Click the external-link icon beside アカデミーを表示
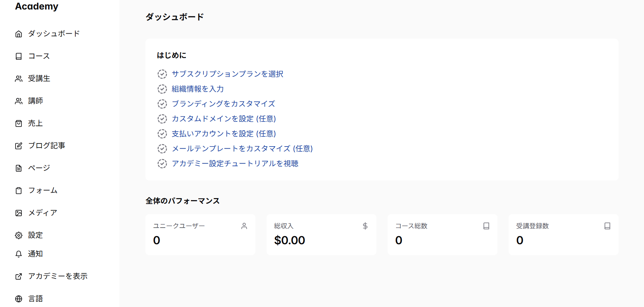The width and height of the screenshot is (644, 307). click(x=19, y=276)
